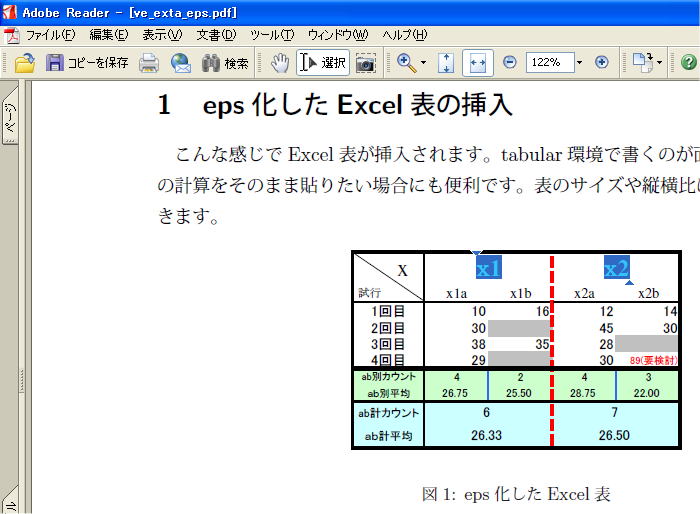This screenshot has height=514, width=700.
Task: Click the Adobe Reader title bar icon
Action: click(x=9, y=12)
